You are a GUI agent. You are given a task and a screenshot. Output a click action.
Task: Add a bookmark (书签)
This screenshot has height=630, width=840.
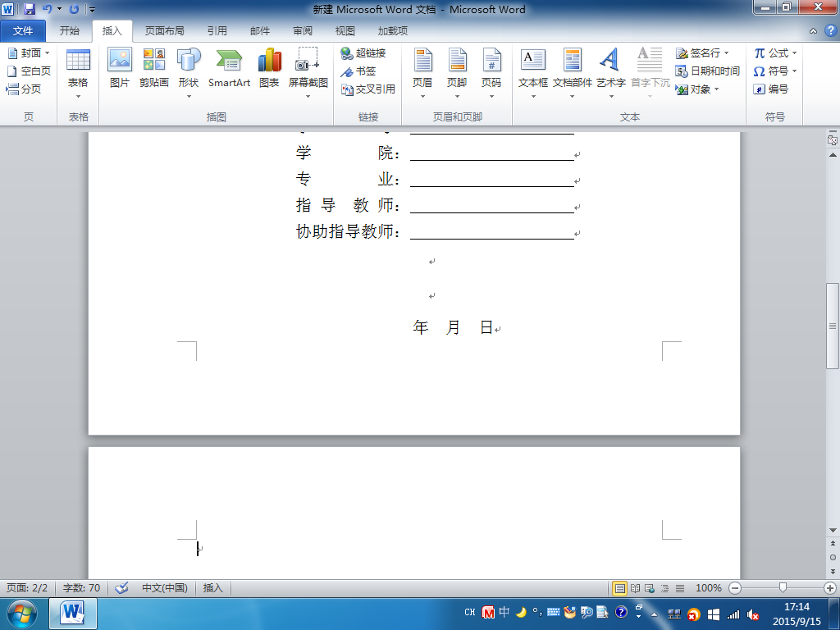358,71
